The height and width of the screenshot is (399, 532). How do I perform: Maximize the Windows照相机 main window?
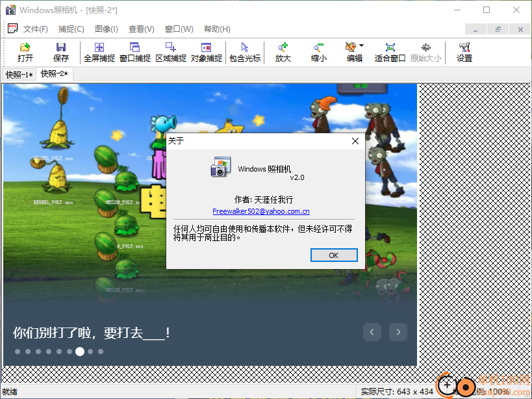tap(487, 10)
